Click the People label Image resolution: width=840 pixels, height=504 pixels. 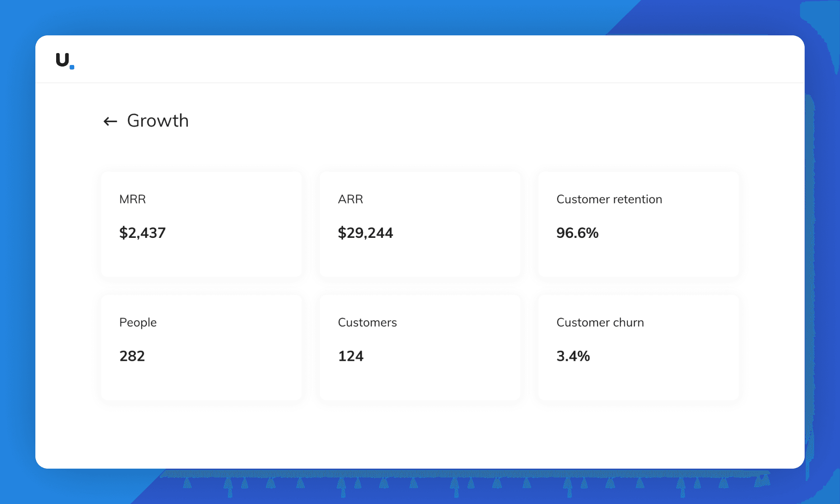click(x=138, y=323)
